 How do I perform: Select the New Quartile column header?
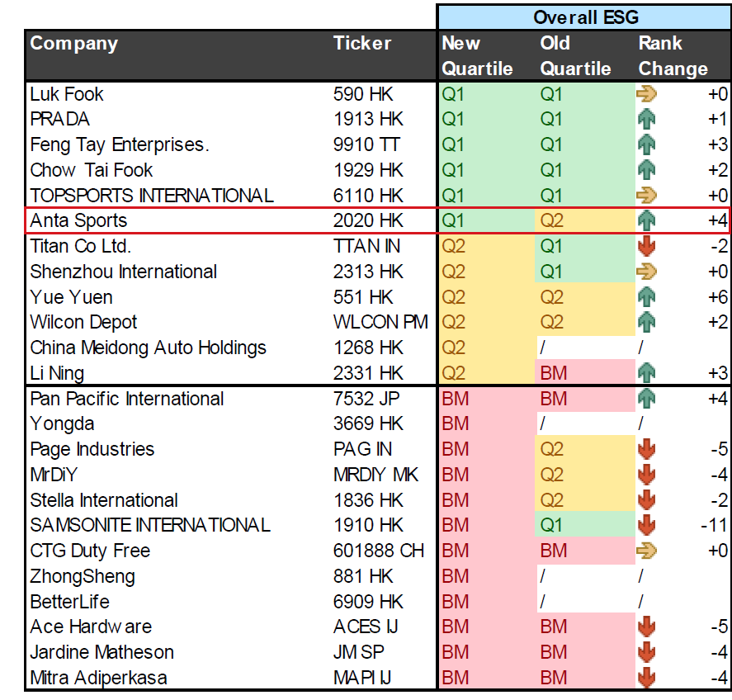477,56
